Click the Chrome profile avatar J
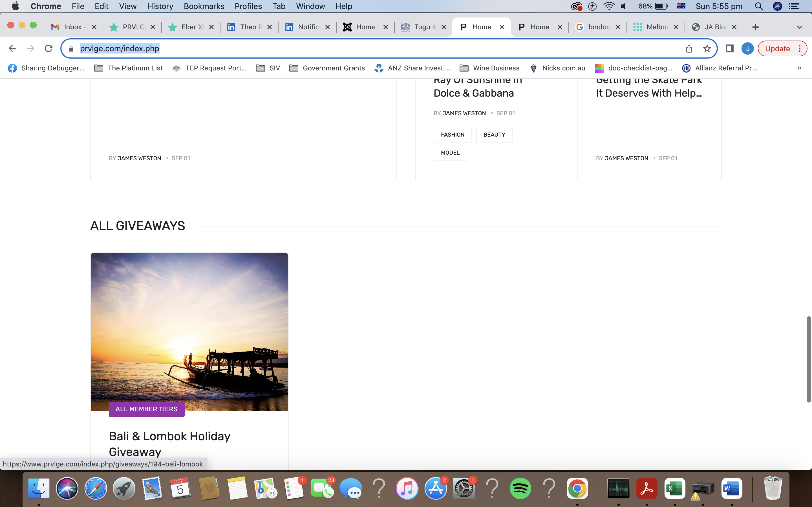Screen dimensions: 812x507 click(x=747, y=49)
